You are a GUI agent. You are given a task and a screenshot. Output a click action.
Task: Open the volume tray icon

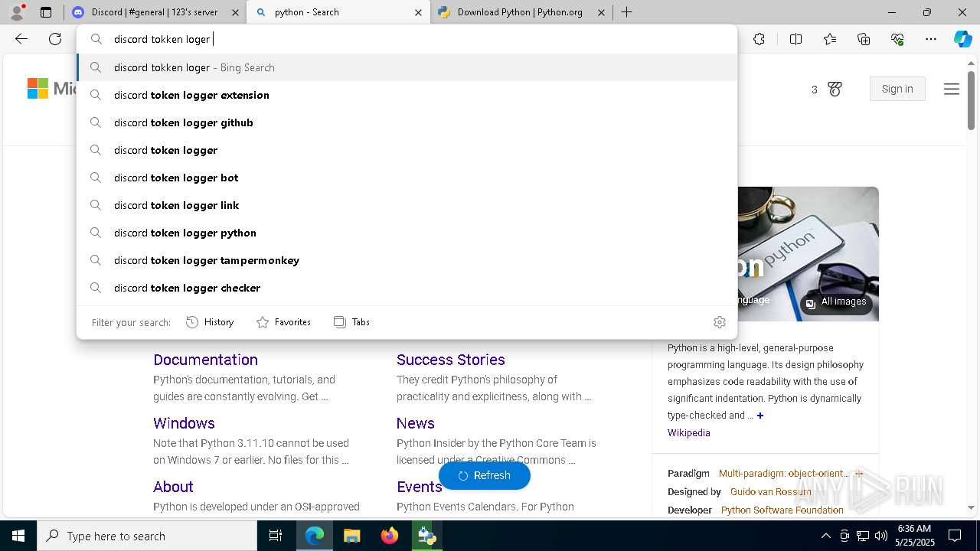click(880, 536)
